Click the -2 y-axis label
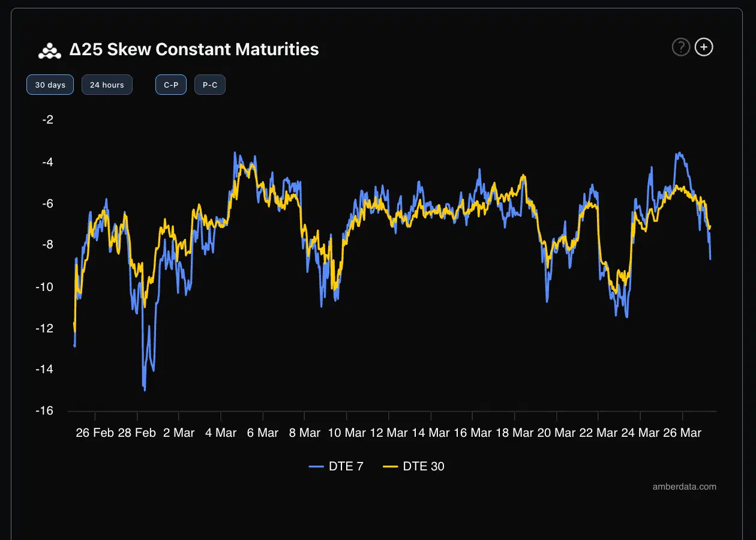756x540 pixels. click(48, 119)
